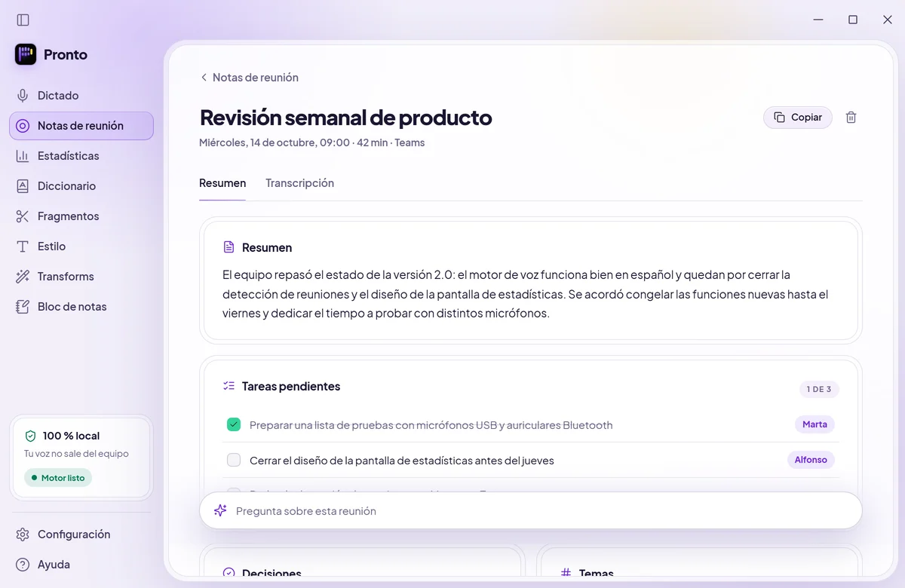
Task: Click the Temas hash icon
Action: [x=566, y=574]
